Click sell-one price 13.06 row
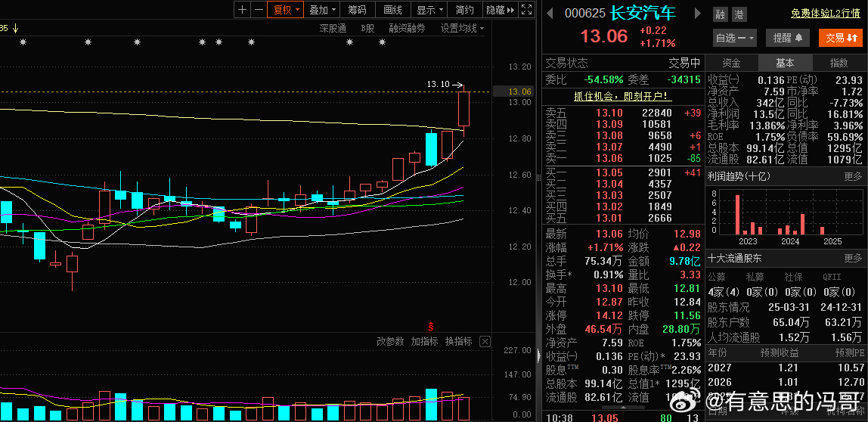868x422 pixels. pyautogui.click(x=624, y=158)
